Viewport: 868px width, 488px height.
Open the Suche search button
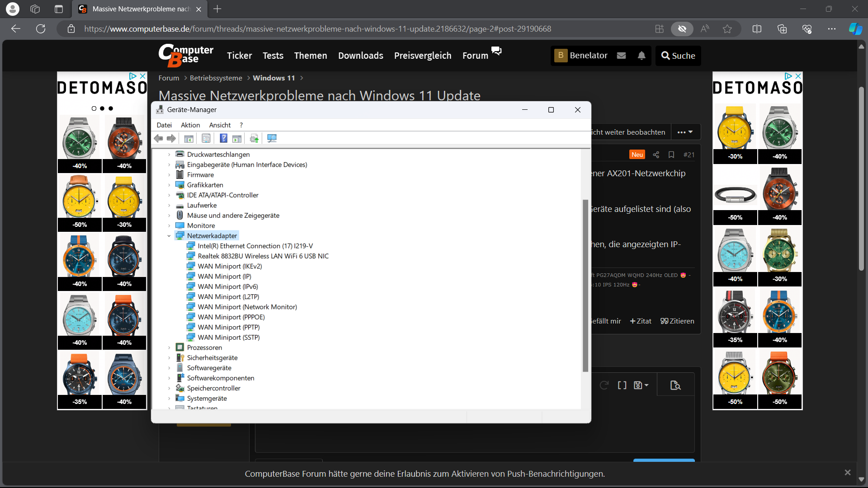678,56
